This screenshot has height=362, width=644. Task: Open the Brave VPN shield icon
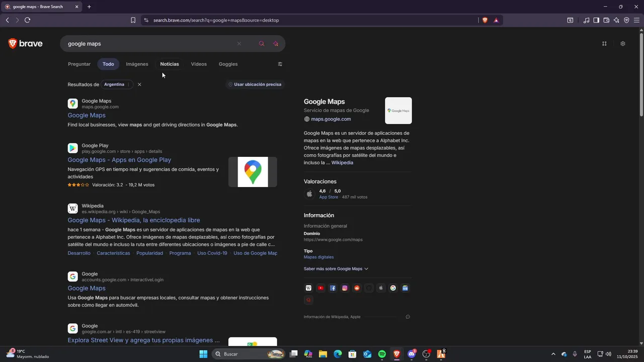click(x=626, y=20)
